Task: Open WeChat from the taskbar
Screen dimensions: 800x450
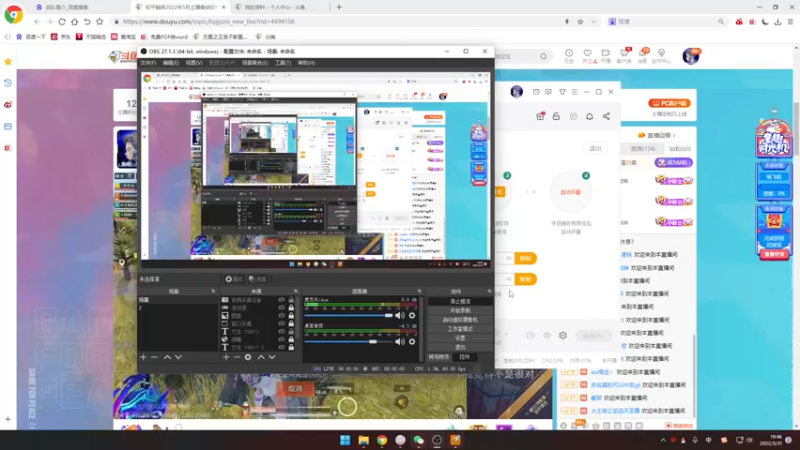Action: [x=418, y=440]
